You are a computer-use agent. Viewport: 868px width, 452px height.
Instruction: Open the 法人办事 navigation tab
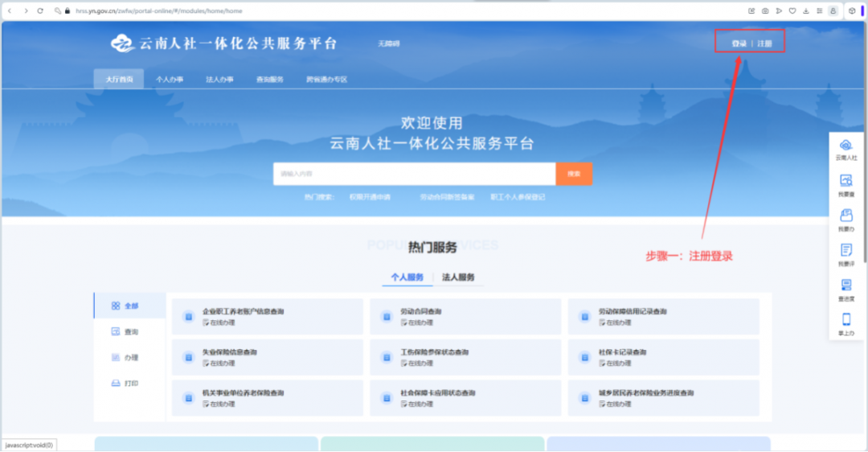coord(219,80)
